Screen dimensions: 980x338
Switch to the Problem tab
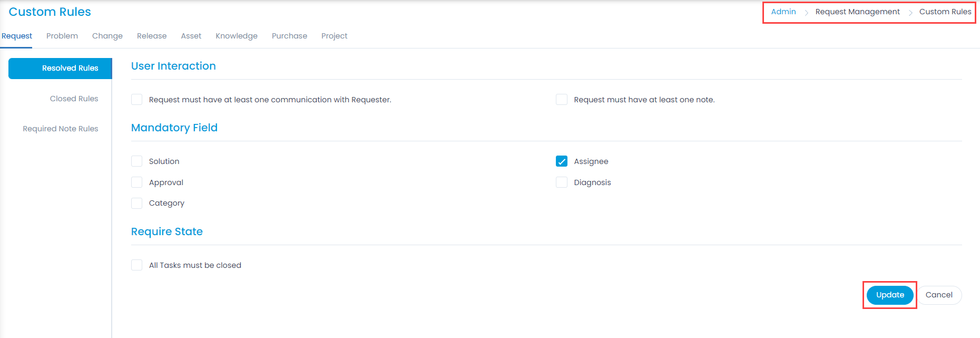pyautogui.click(x=62, y=36)
